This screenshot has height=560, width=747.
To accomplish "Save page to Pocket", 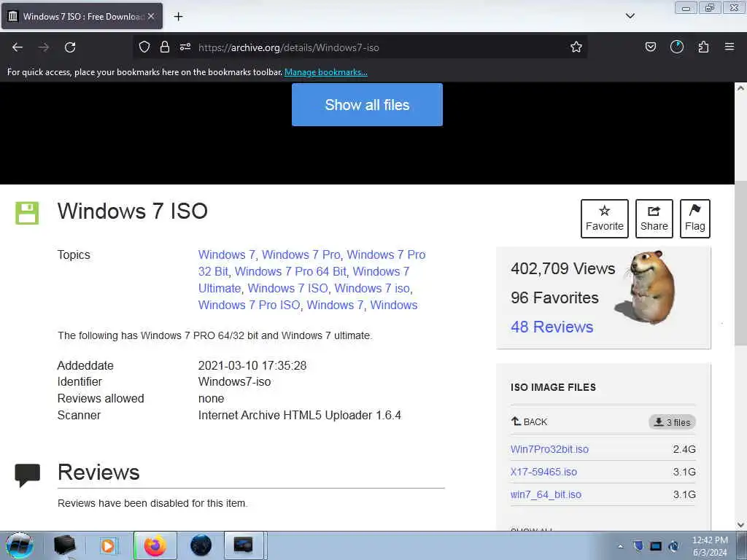I will point(650,47).
